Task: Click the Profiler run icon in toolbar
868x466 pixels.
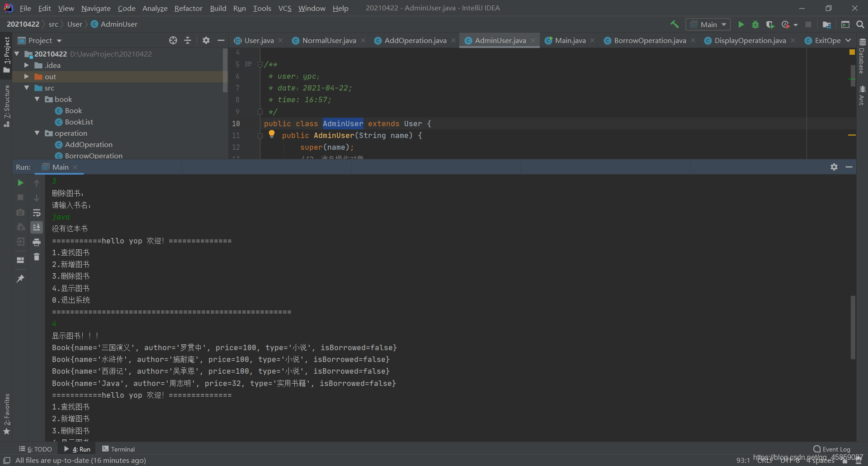Action: point(786,24)
